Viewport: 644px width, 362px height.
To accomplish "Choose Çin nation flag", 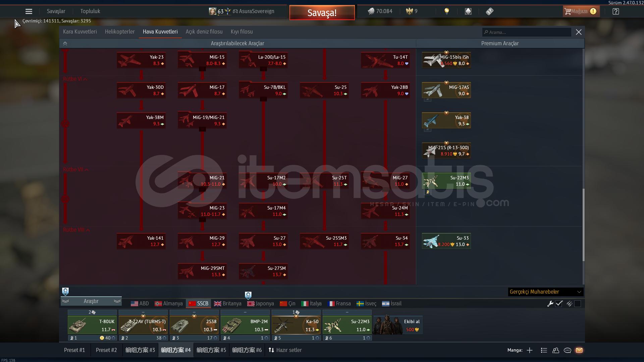I will (x=287, y=304).
